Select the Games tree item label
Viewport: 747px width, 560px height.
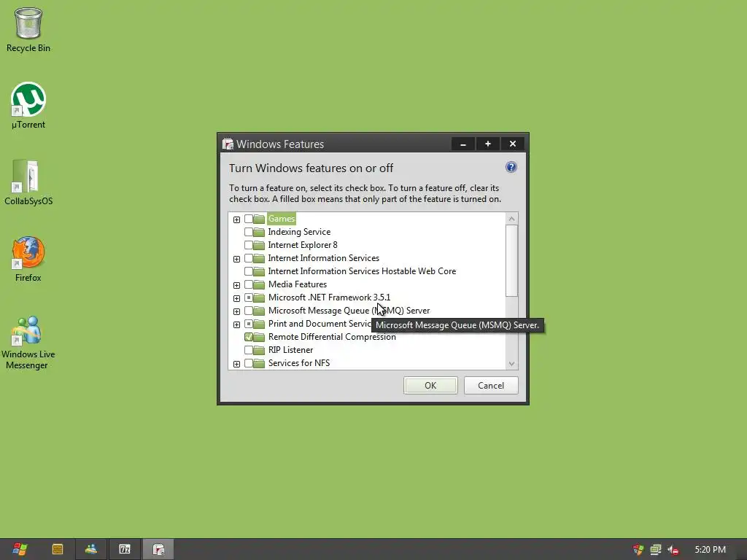click(282, 219)
